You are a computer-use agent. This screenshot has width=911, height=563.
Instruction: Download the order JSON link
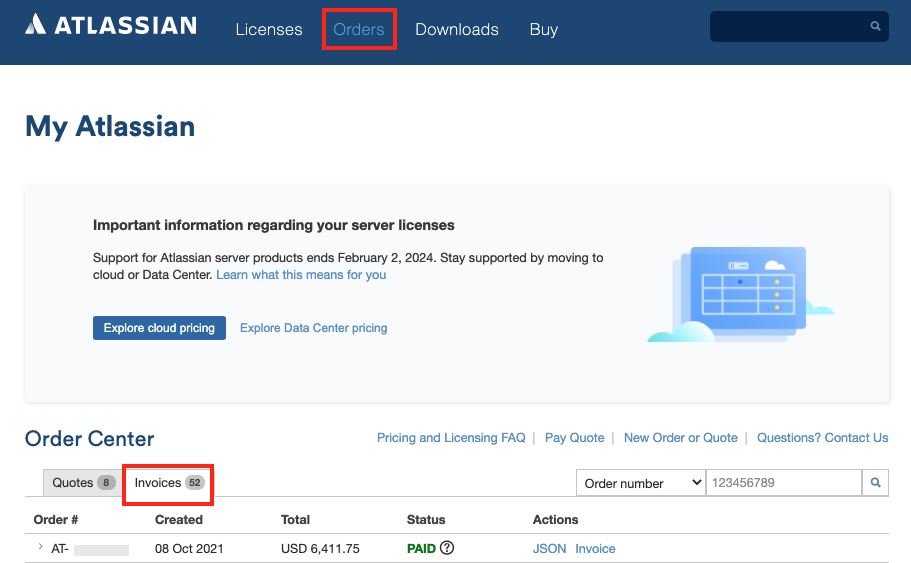[549, 549]
